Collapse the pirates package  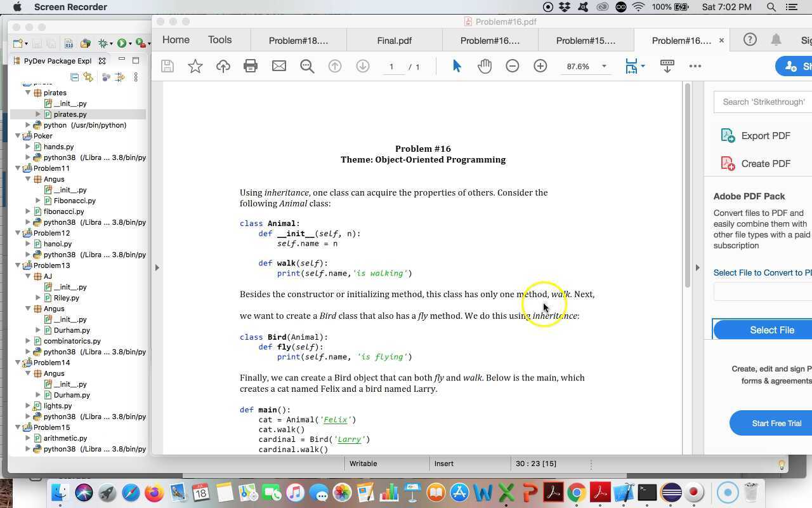28,92
